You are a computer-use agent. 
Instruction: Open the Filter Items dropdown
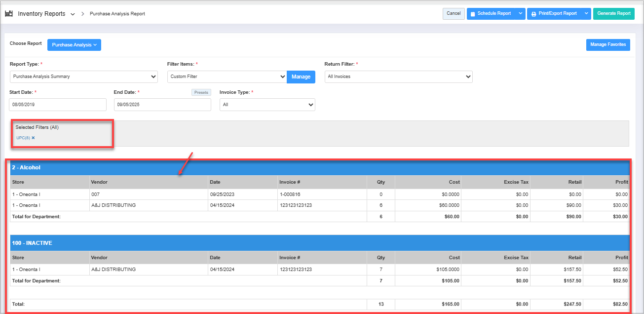[x=227, y=77]
